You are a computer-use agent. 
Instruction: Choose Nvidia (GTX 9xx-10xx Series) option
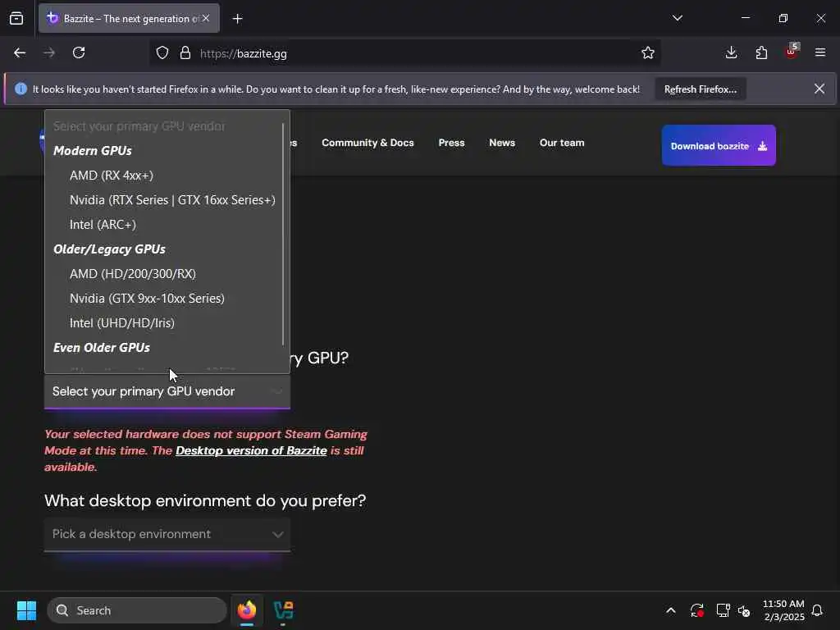(167, 299)
